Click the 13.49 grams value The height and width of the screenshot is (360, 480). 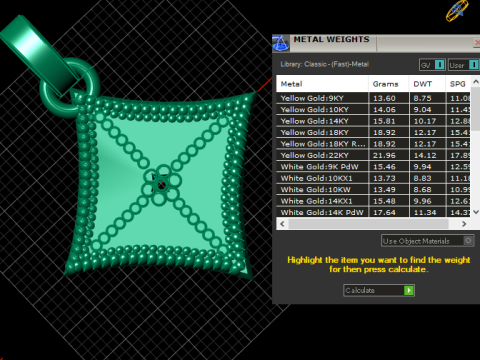[x=384, y=190]
